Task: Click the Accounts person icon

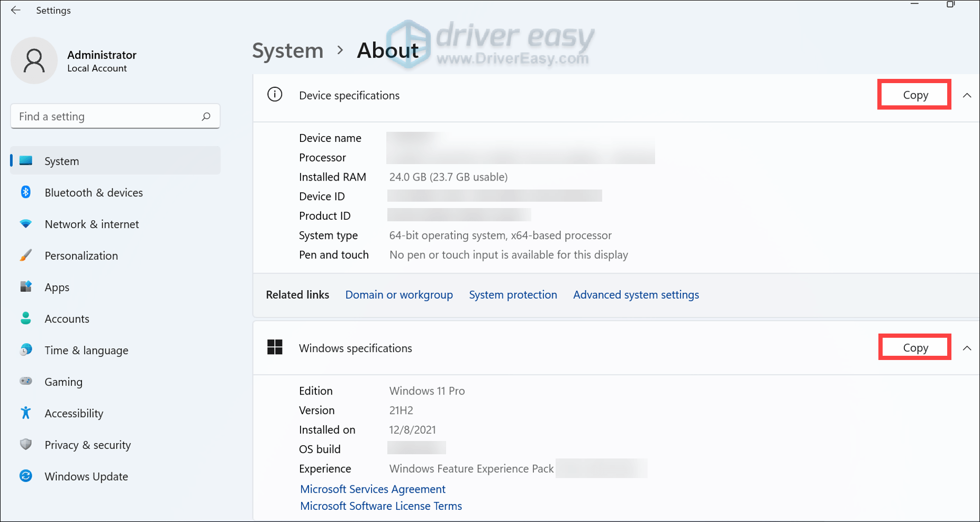Action: [x=26, y=318]
